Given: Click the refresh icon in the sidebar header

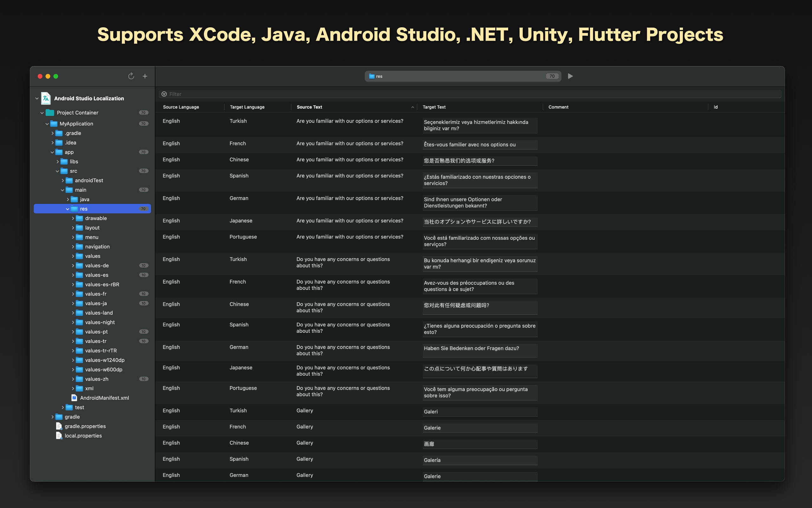Looking at the screenshot, I should pyautogui.click(x=131, y=76).
